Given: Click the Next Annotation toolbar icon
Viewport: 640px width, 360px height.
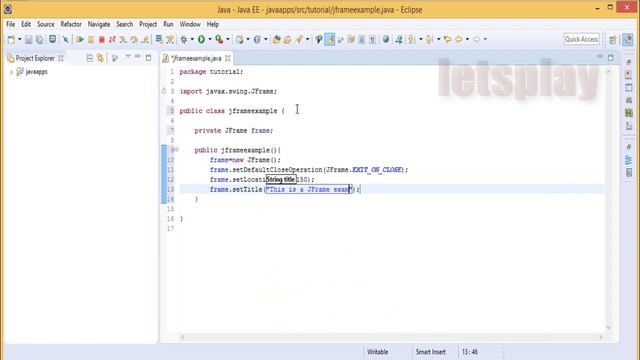Looking at the screenshot, I should point(412,40).
